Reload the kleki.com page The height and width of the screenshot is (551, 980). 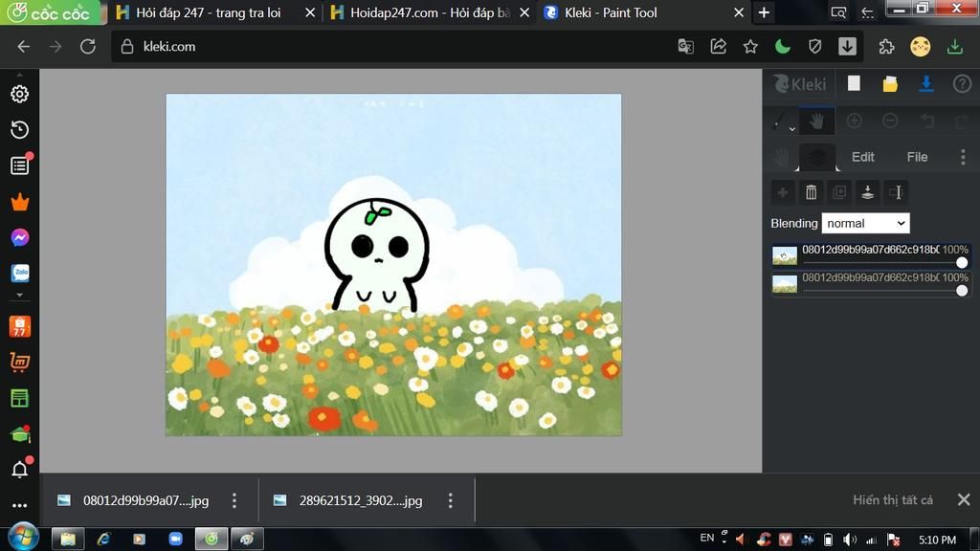tap(87, 46)
